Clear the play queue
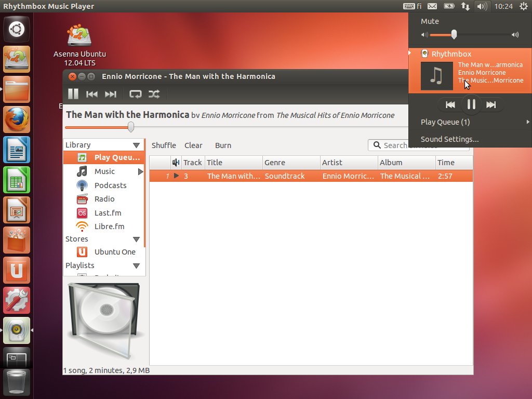The image size is (532, 399). pyautogui.click(x=193, y=145)
